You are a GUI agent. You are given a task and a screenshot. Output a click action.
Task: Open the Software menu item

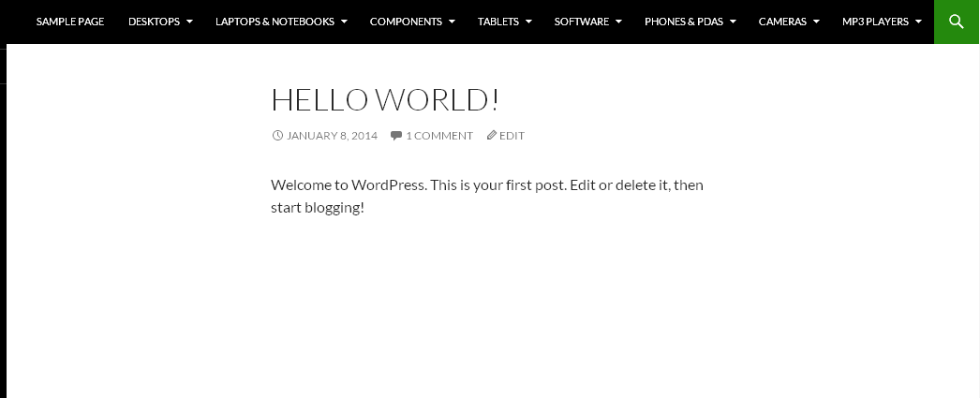[581, 22]
